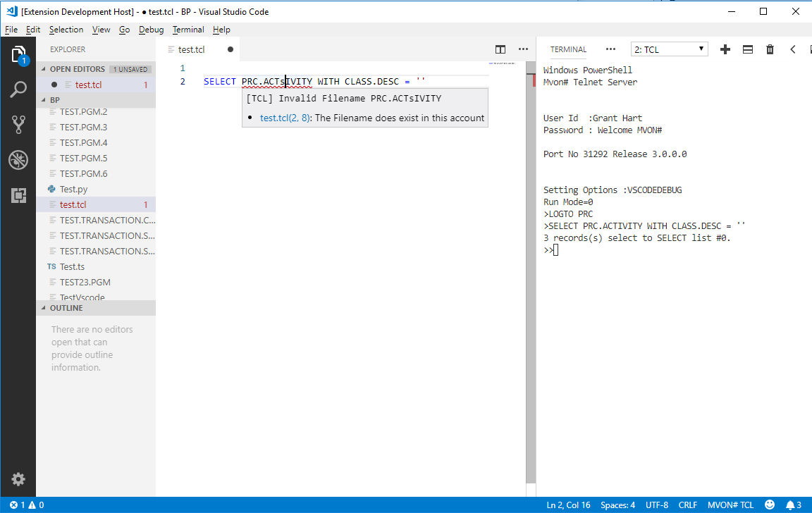The image size is (812, 513).
Task: Open the feedback smiley icon
Action: pos(770,505)
